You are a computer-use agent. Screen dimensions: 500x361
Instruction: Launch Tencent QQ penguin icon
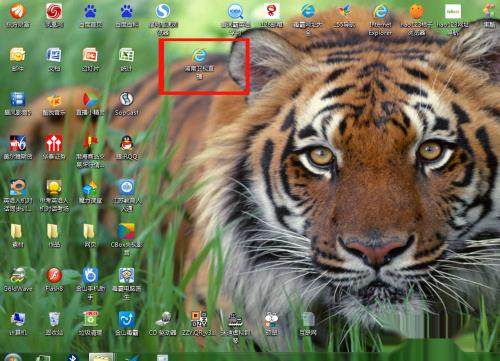[x=127, y=143]
